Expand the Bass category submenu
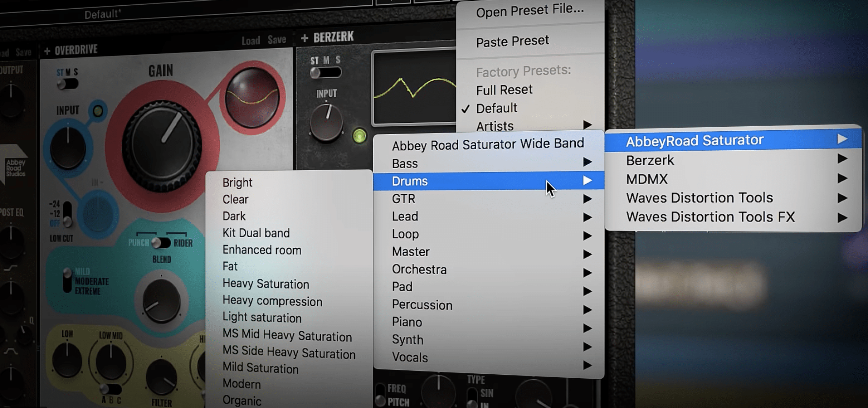Image resolution: width=868 pixels, height=408 pixels. coord(488,163)
